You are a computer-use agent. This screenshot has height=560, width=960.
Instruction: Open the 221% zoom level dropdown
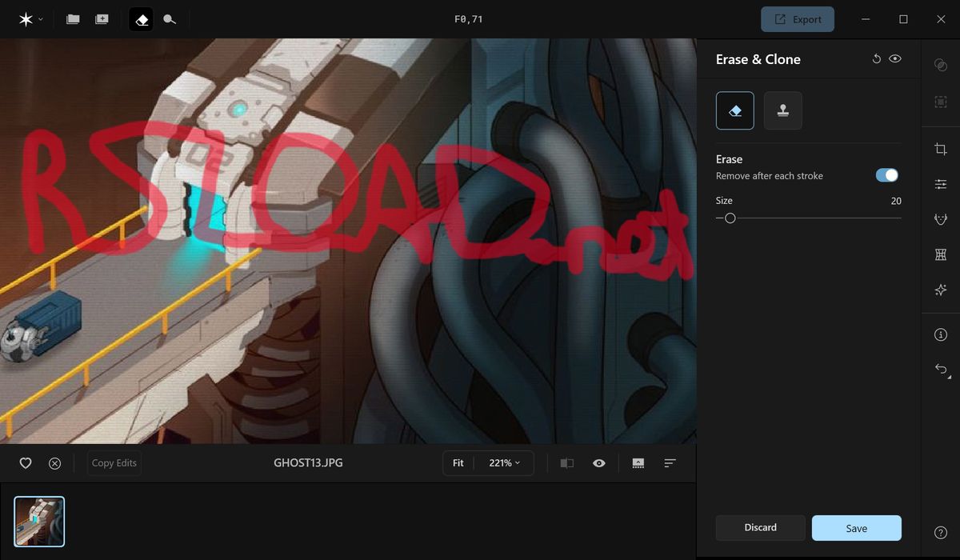pyautogui.click(x=505, y=463)
